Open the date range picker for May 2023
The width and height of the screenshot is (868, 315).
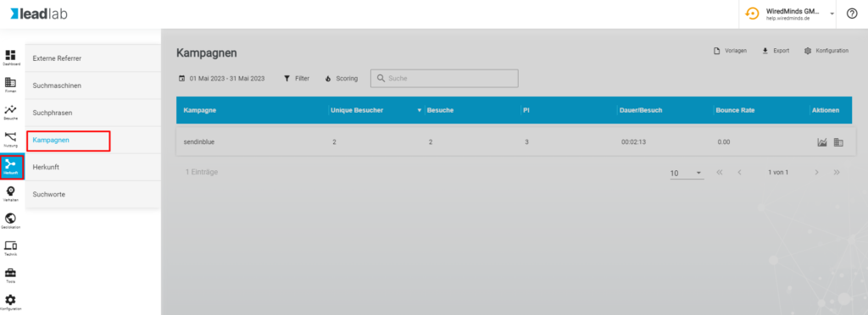(x=221, y=79)
